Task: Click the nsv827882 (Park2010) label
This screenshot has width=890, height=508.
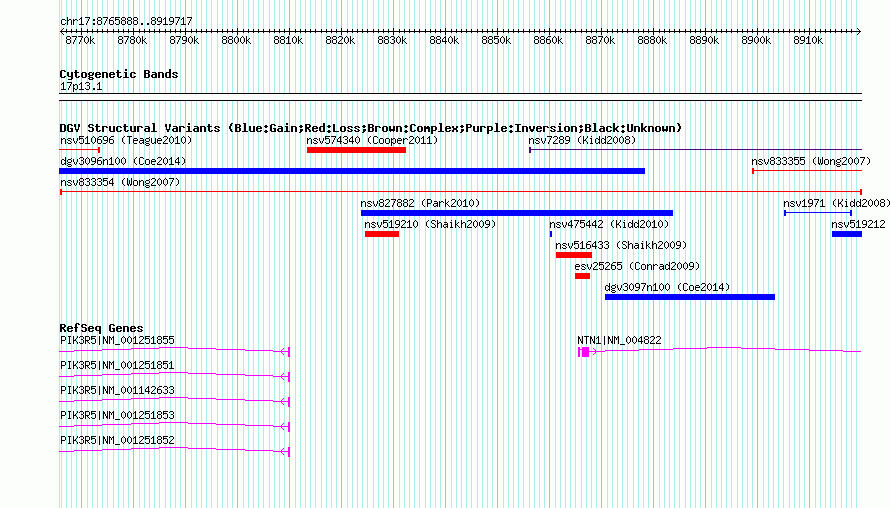Action: tap(420, 203)
